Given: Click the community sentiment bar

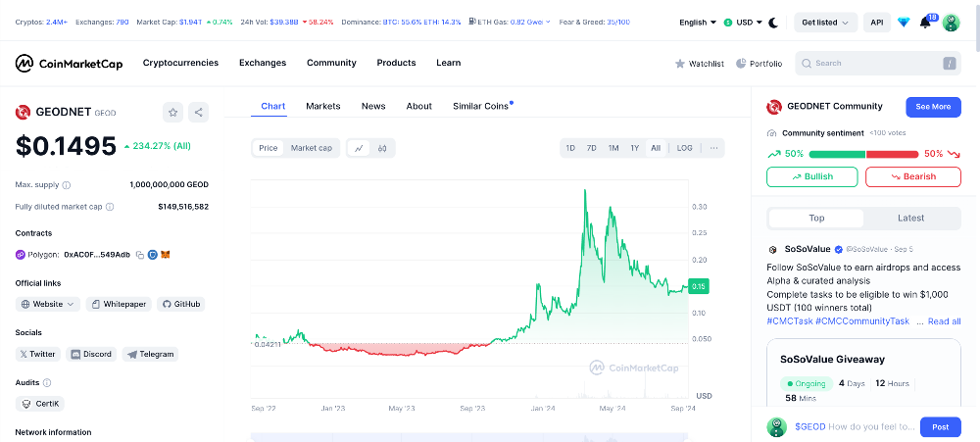Looking at the screenshot, I should 863,154.
